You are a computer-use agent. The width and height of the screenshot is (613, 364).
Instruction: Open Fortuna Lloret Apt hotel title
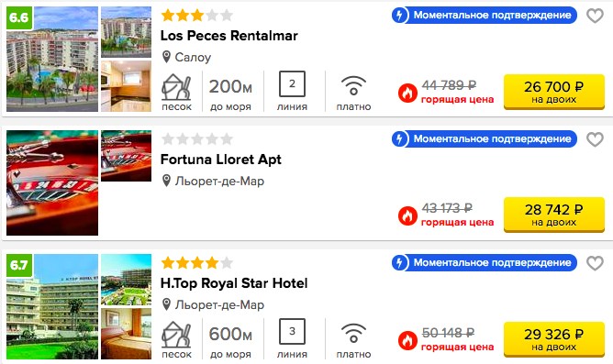221,160
